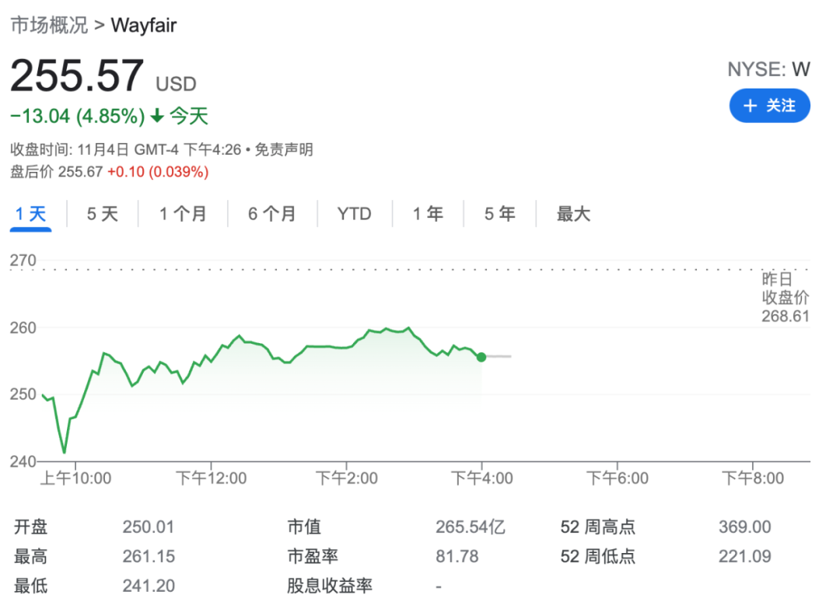Click the 255.57 stock price
Screen dimensions: 840x616
click(x=77, y=75)
